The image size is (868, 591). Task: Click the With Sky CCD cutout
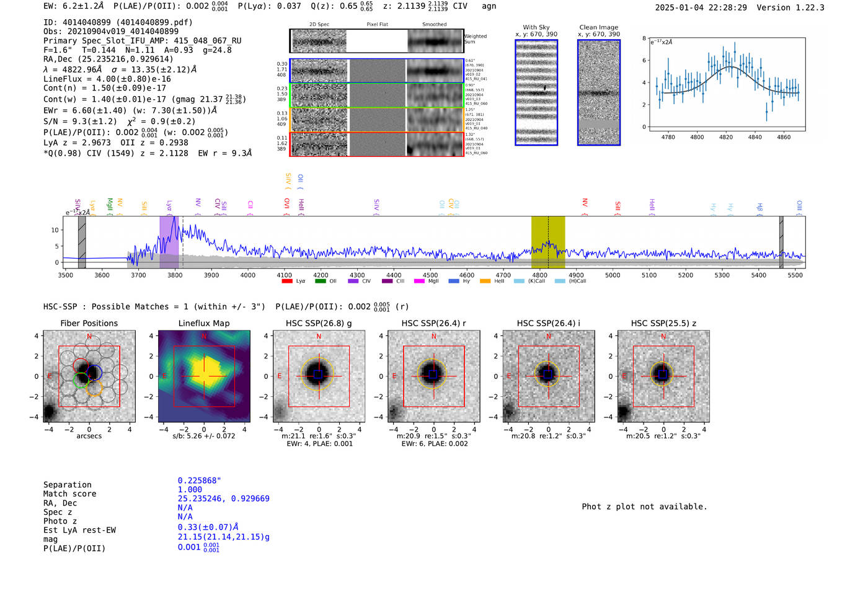[x=536, y=92]
